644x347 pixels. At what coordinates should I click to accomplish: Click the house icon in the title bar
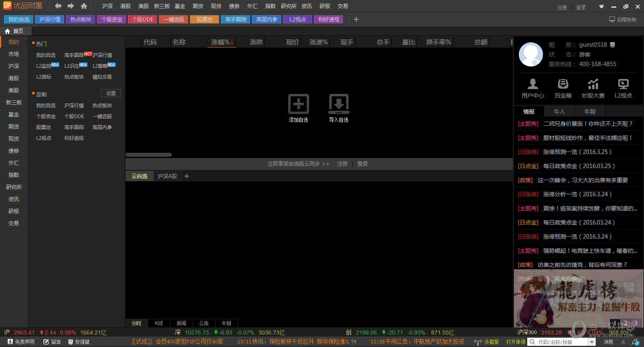(x=84, y=6)
